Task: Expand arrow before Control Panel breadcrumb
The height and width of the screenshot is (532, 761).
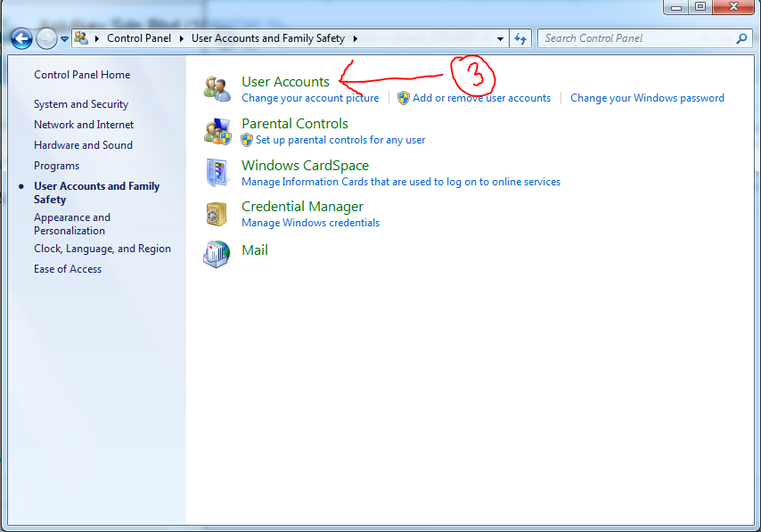Action: (96, 39)
